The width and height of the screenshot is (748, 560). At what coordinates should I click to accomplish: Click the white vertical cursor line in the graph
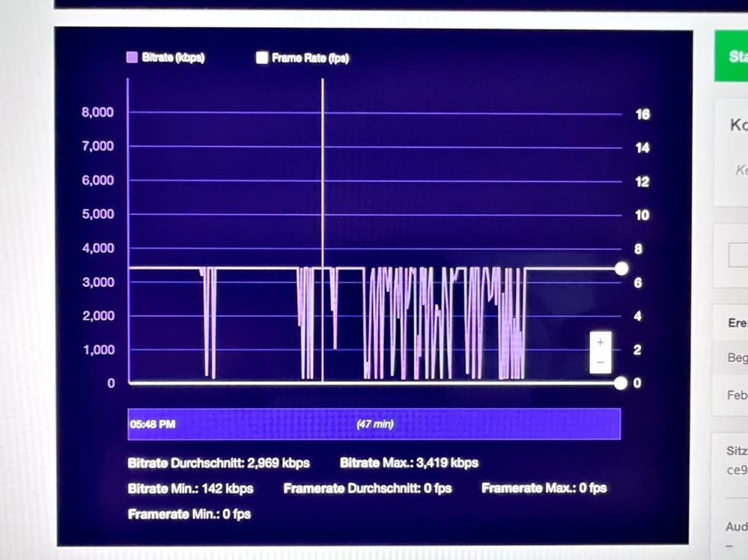tap(323, 230)
